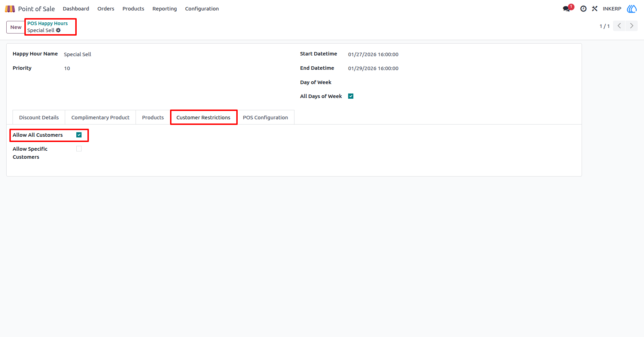The height and width of the screenshot is (337, 644).
Task: Toggle the Allow All Customers checkbox
Action: [x=79, y=135]
